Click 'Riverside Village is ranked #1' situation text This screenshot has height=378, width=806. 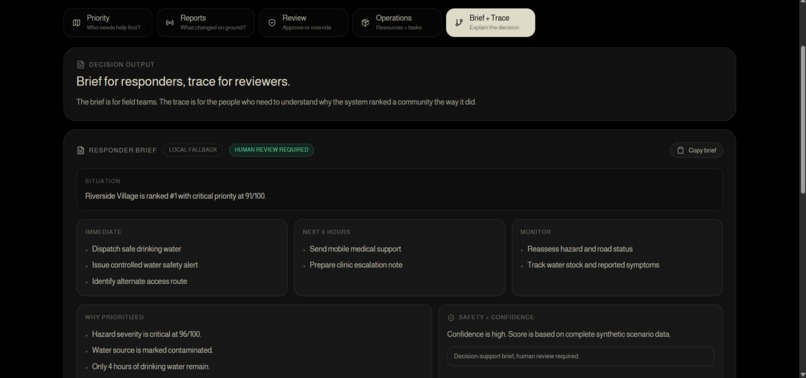click(x=175, y=196)
